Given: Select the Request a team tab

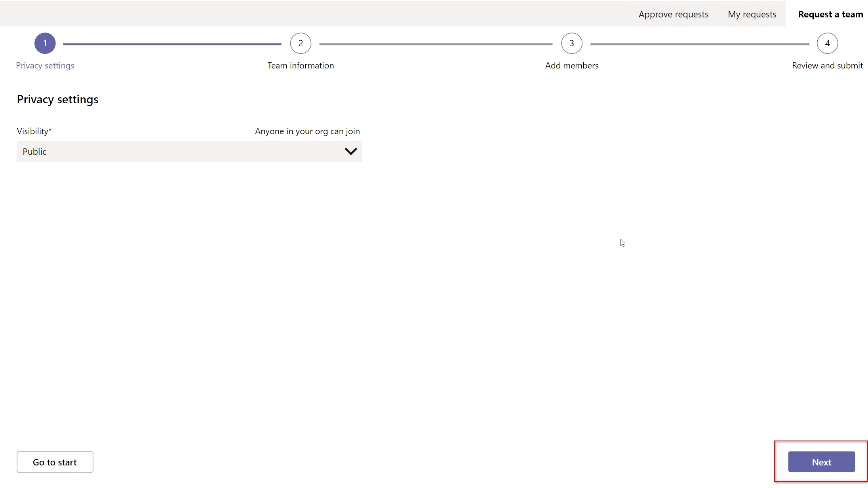Looking at the screenshot, I should [830, 14].
